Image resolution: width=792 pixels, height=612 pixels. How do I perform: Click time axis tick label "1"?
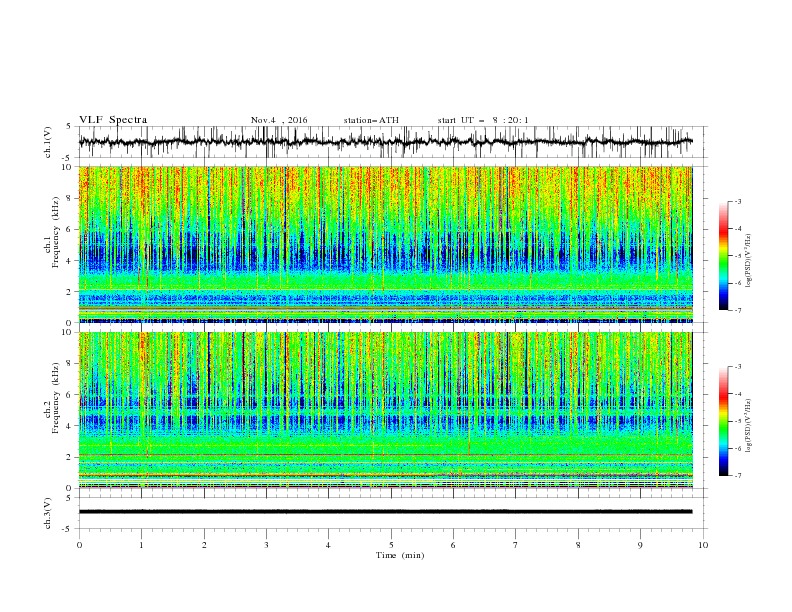coord(141,545)
